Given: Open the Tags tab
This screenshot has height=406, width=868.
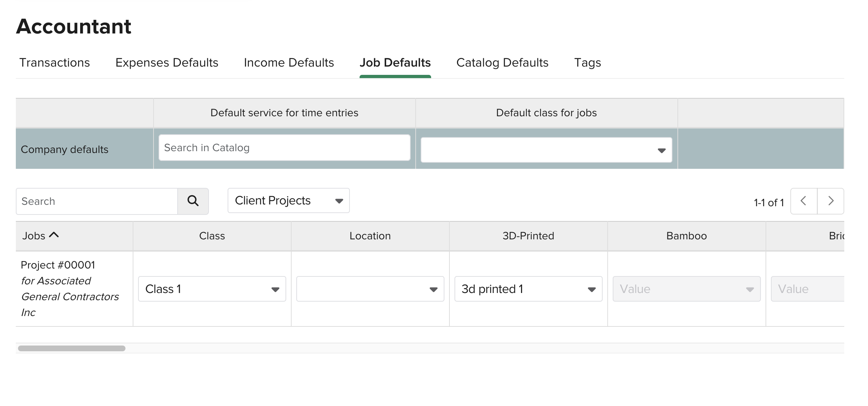Looking at the screenshot, I should pyautogui.click(x=587, y=63).
